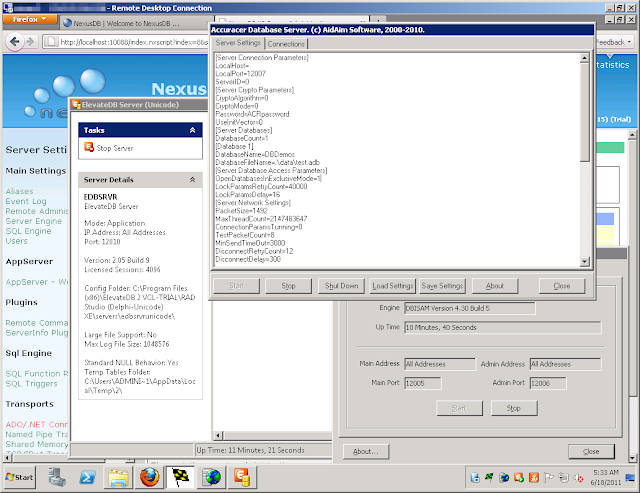Click About in Accuracer server window
Image resolution: width=640 pixels, height=493 pixels.
point(495,286)
